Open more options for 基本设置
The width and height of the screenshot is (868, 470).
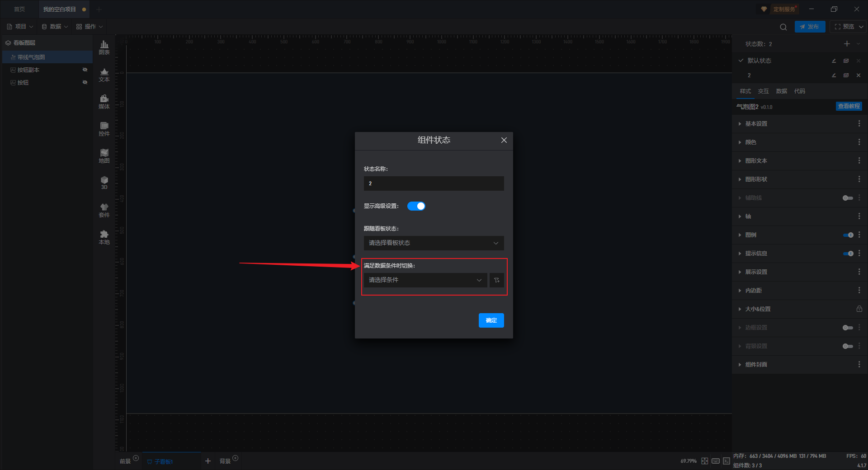point(859,124)
